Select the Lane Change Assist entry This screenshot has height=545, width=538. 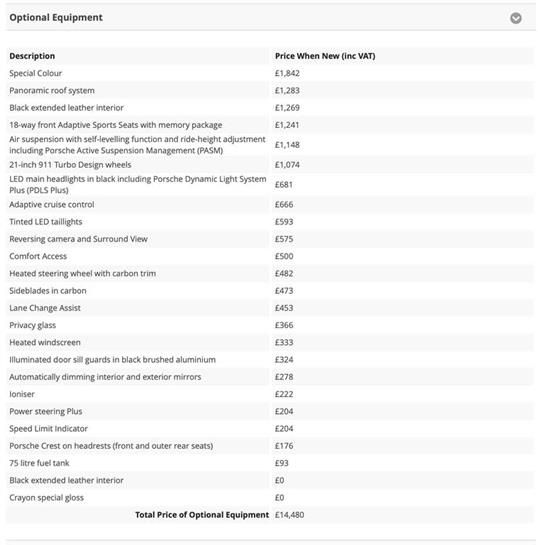click(45, 308)
